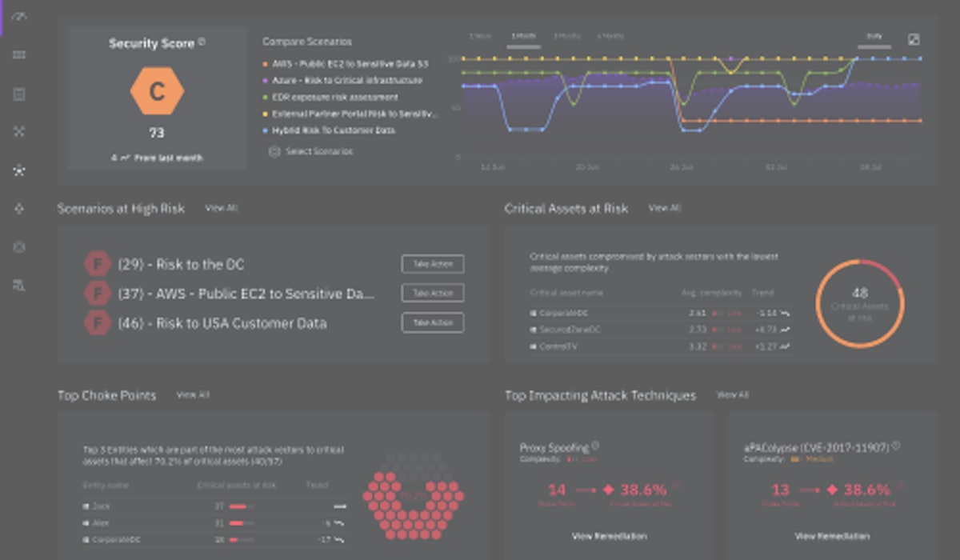960x560 pixels.
Task: Select the reports panel icon in sidebar
Action: pyautogui.click(x=19, y=93)
